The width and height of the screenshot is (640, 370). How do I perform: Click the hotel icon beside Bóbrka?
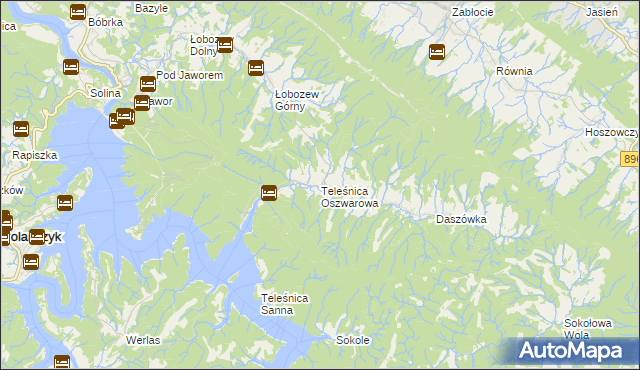(78, 12)
